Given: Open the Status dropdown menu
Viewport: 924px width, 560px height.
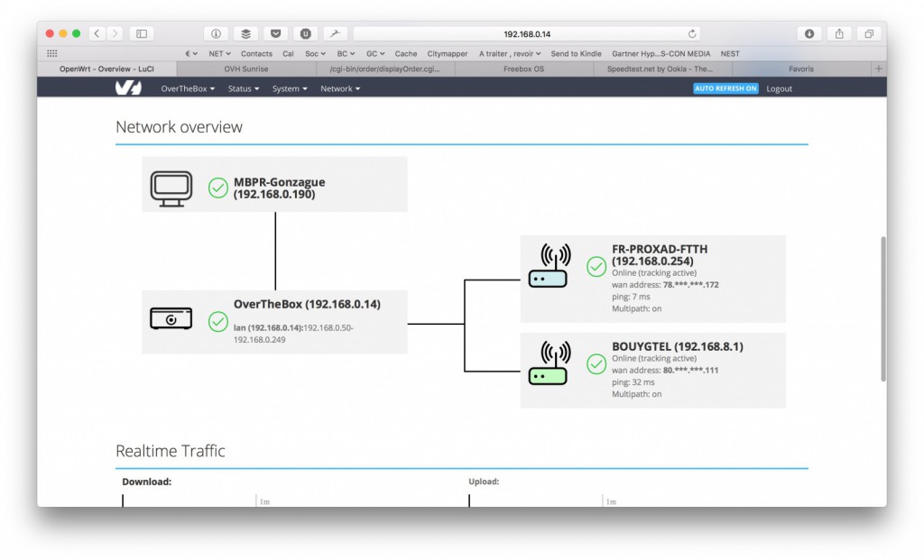Looking at the screenshot, I should 244,88.
